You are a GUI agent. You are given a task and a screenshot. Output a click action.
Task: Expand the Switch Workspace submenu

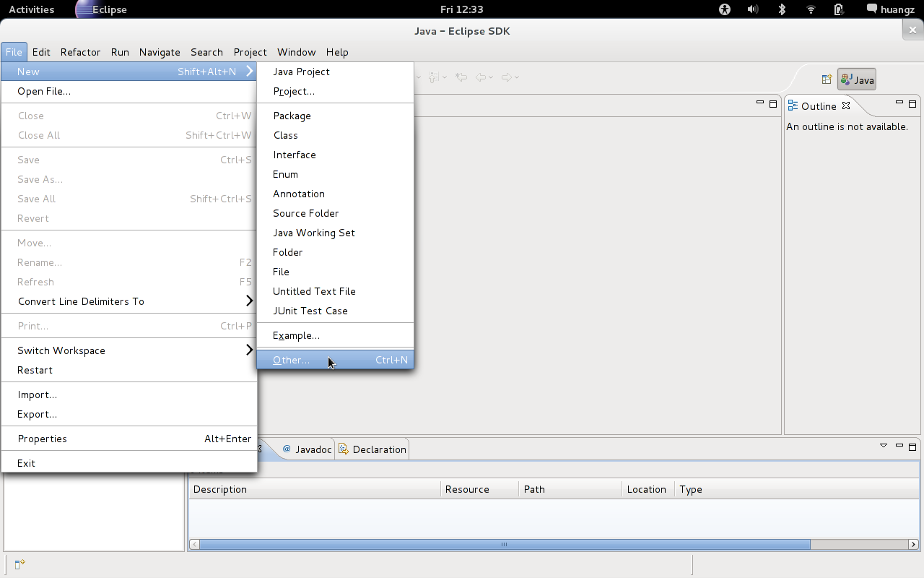point(249,350)
